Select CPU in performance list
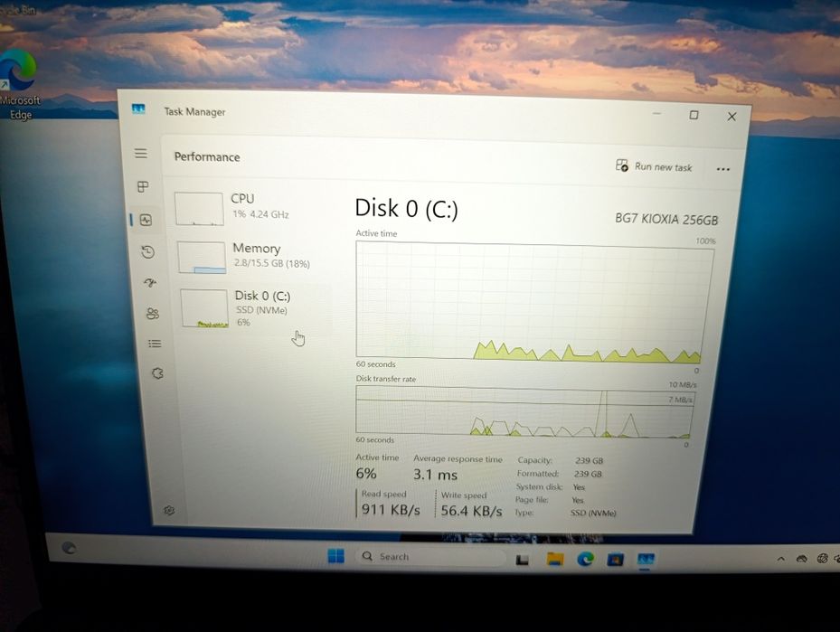The width and height of the screenshot is (840, 632). [250, 208]
